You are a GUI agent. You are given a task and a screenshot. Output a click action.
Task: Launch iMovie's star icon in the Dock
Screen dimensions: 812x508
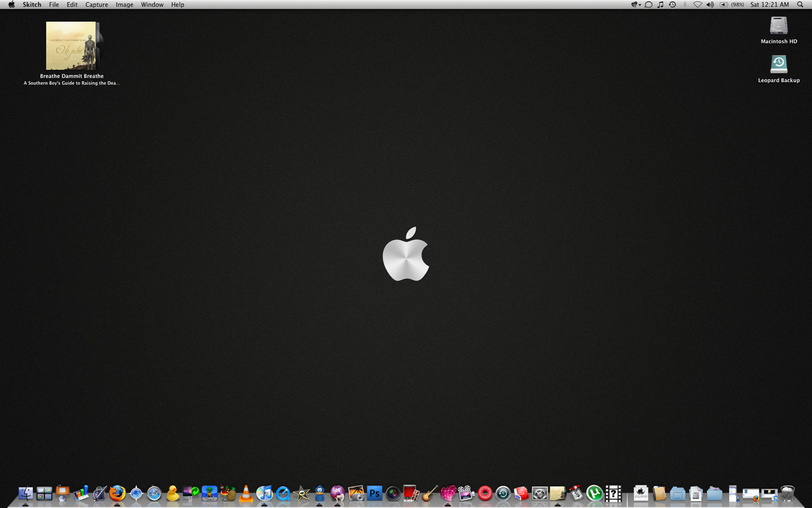click(x=301, y=493)
